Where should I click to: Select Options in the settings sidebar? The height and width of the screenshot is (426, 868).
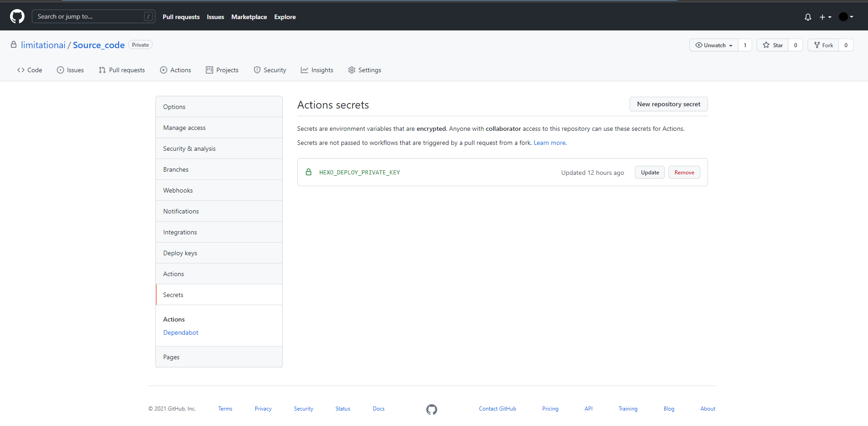(219, 107)
